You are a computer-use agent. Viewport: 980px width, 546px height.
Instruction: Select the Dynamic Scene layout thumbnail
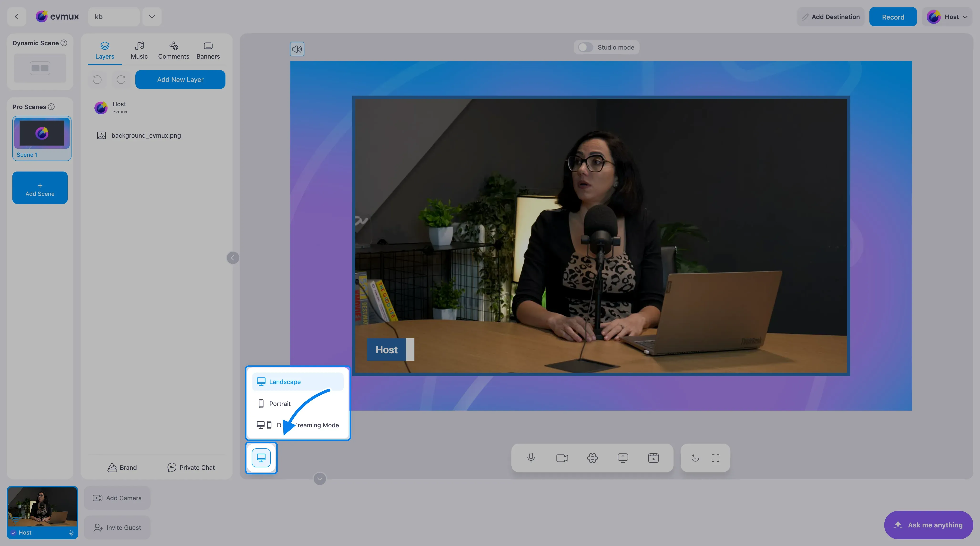[40, 68]
